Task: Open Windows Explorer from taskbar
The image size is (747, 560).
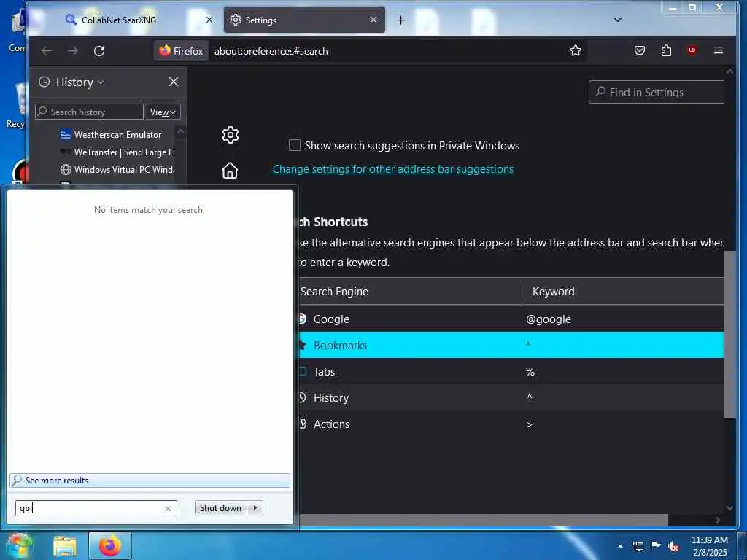Action: pyautogui.click(x=65, y=546)
